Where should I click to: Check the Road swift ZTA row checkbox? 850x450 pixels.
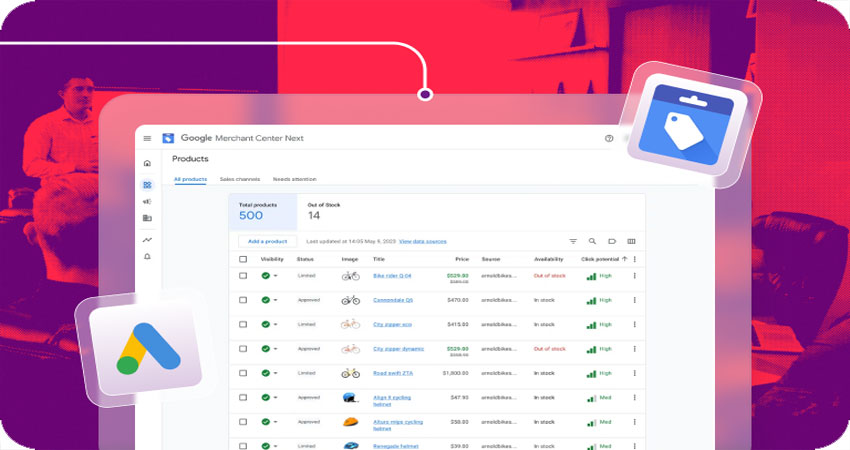pyautogui.click(x=243, y=373)
